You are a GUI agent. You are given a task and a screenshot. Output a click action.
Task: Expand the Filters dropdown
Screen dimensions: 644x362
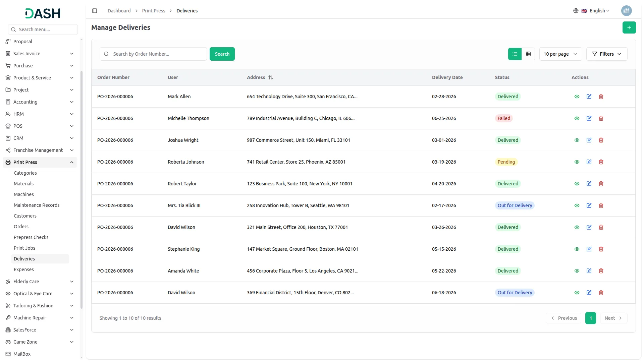click(606, 54)
